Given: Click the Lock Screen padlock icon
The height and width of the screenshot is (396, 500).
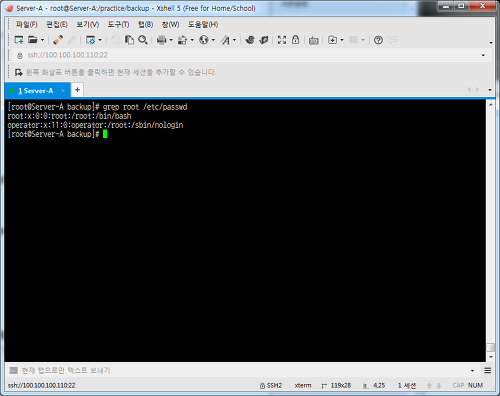Looking at the screenshot, I should (x=295, y=40).
